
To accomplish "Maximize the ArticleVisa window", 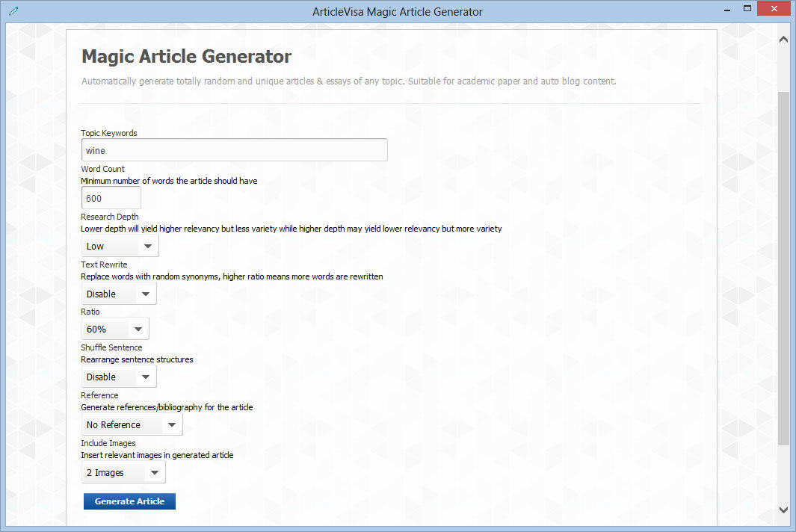I will coord(747,9).
